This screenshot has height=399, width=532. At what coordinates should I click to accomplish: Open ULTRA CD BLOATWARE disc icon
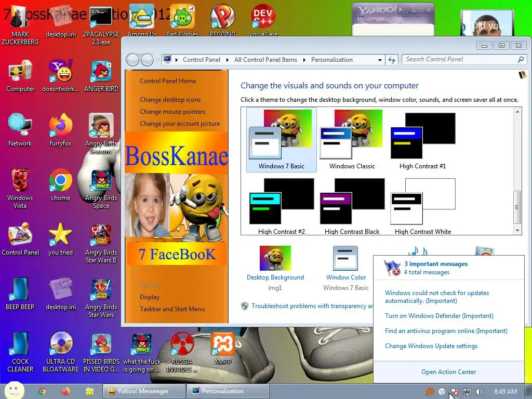point(60,352)
